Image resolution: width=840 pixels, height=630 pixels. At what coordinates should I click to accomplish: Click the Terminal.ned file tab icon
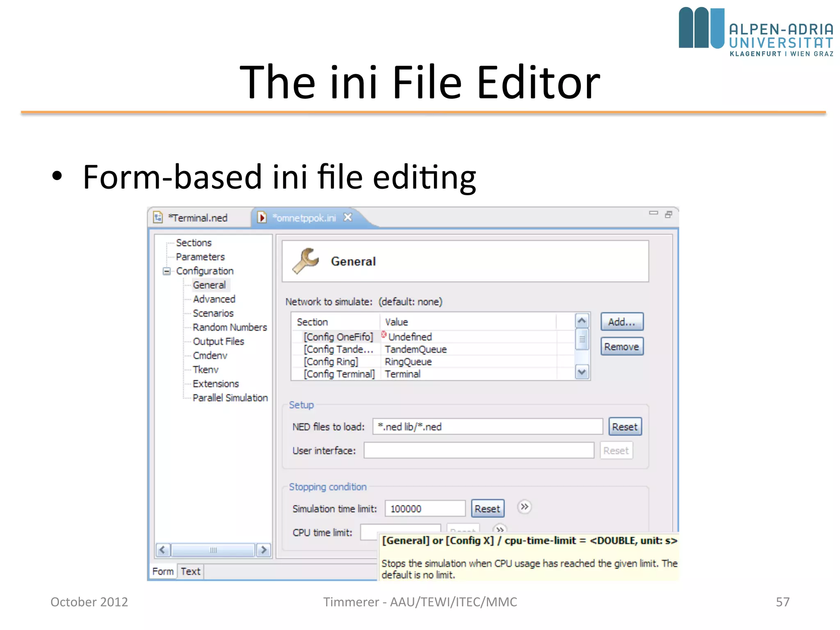pos(158,217)
